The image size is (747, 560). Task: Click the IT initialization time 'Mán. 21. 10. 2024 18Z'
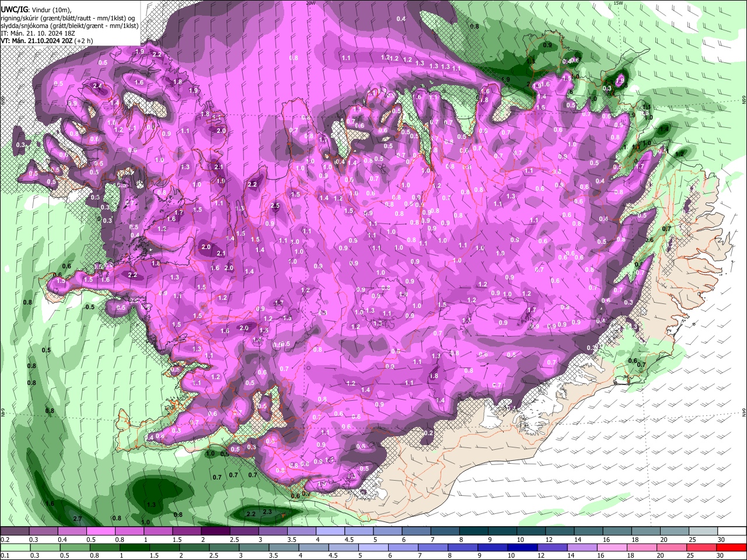click(x=41, y=33)
